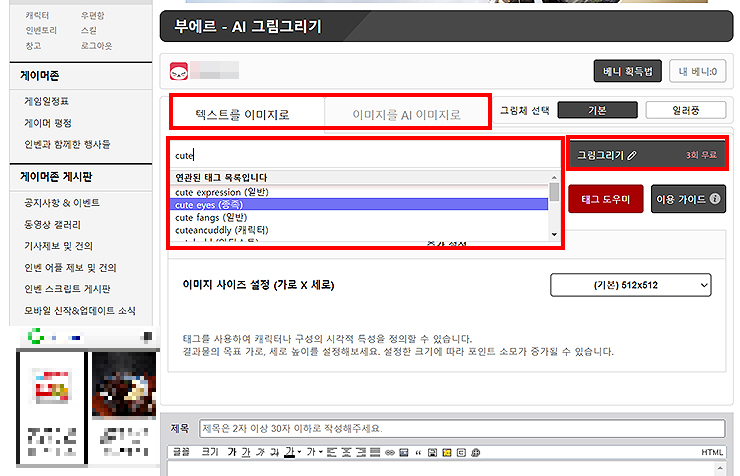
Task: Justify text in editor toolbar
Action: tap(375, 452)
